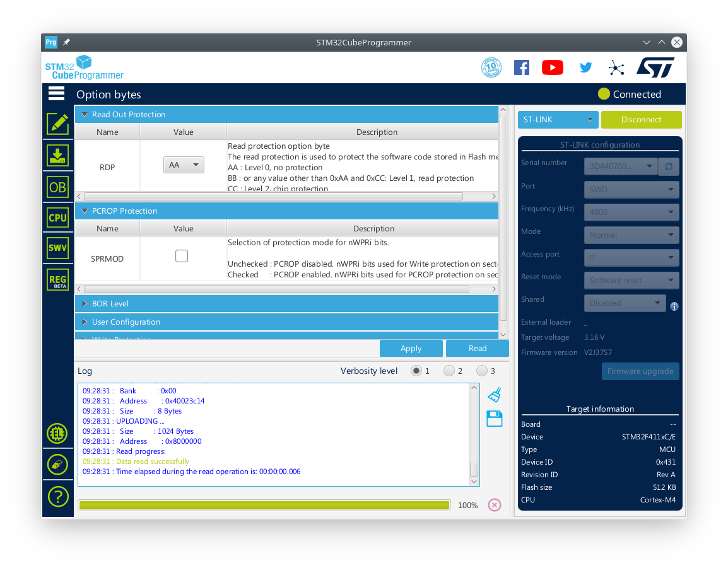Screen dimensions: 728x568
Task: Open the CPU view
Action: (57, 217)
